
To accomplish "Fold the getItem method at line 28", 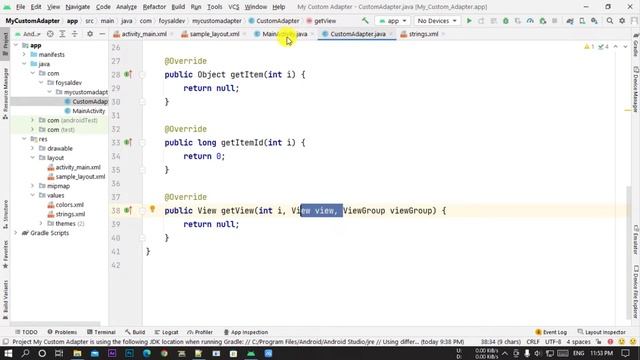I will pos(142,75).
